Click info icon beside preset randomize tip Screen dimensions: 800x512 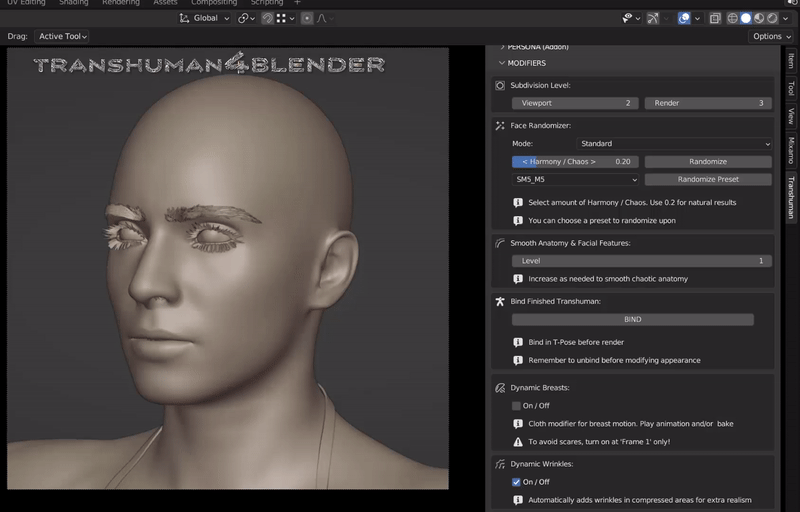pos(518,221)
